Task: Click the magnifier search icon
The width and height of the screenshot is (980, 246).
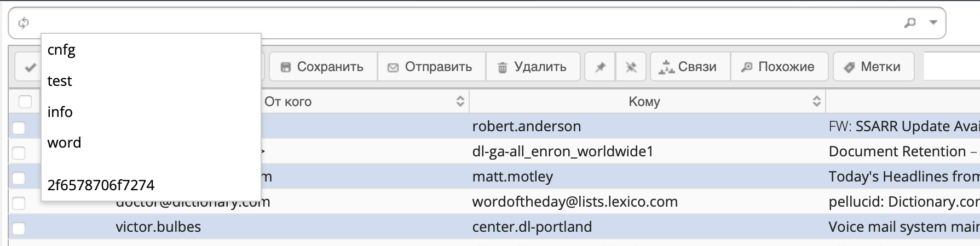Action: pos(909,23)
